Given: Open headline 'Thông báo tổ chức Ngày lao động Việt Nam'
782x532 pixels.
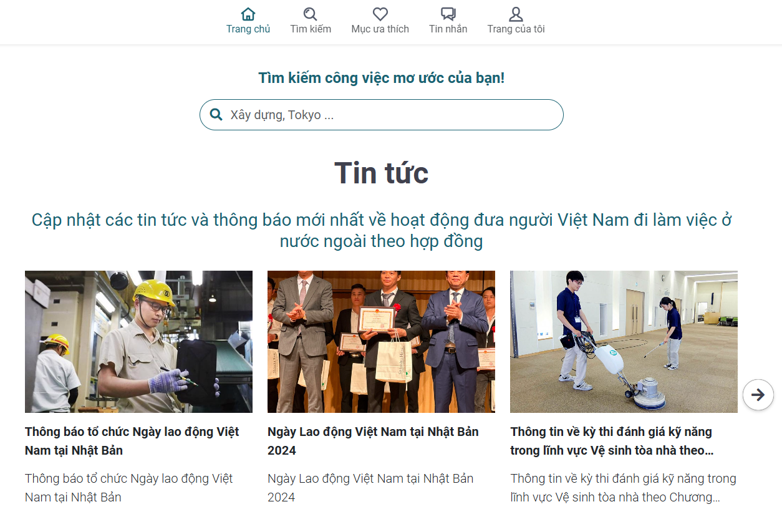Looking at the screenshot, I should coord(132,441).
